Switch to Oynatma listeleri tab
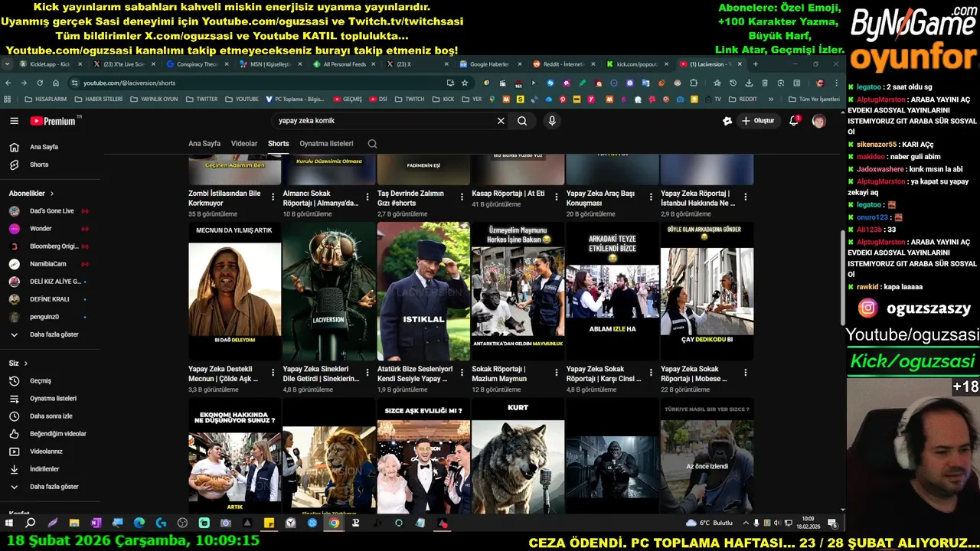 [x=326, y=144]
